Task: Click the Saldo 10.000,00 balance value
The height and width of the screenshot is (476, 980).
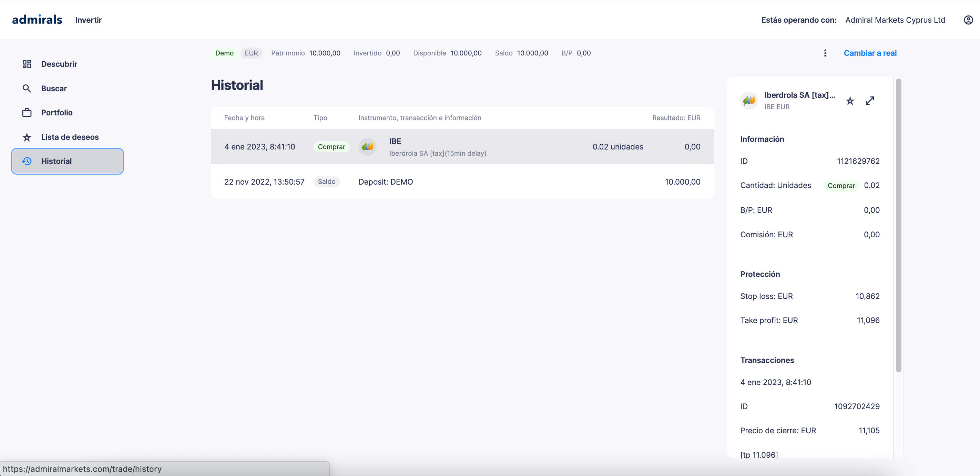Action: pos(533,53)
